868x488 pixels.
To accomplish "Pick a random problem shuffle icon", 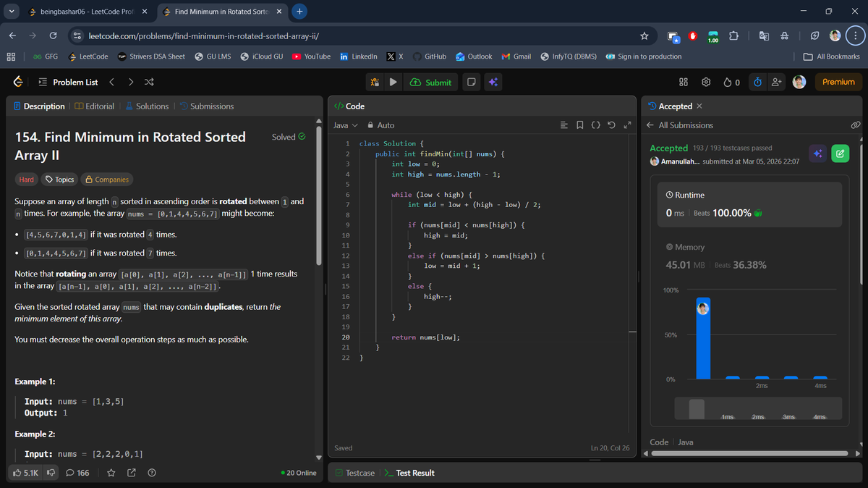I will pos(149,83).
